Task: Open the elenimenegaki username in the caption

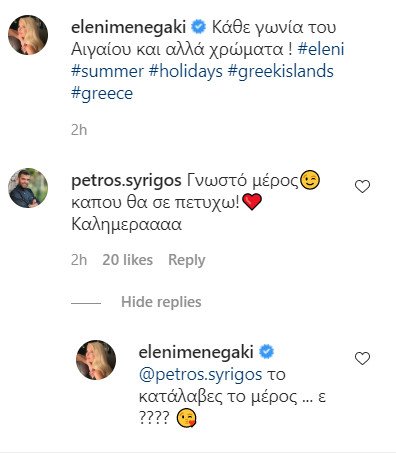Action: coord(129,27)
